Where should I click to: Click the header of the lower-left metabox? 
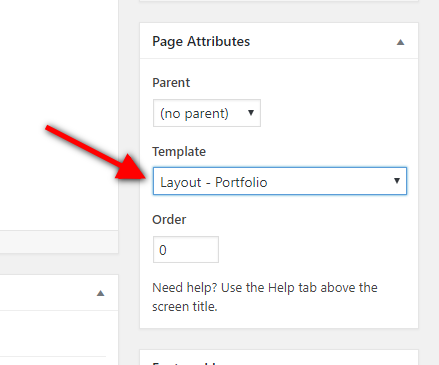[59, 293]
